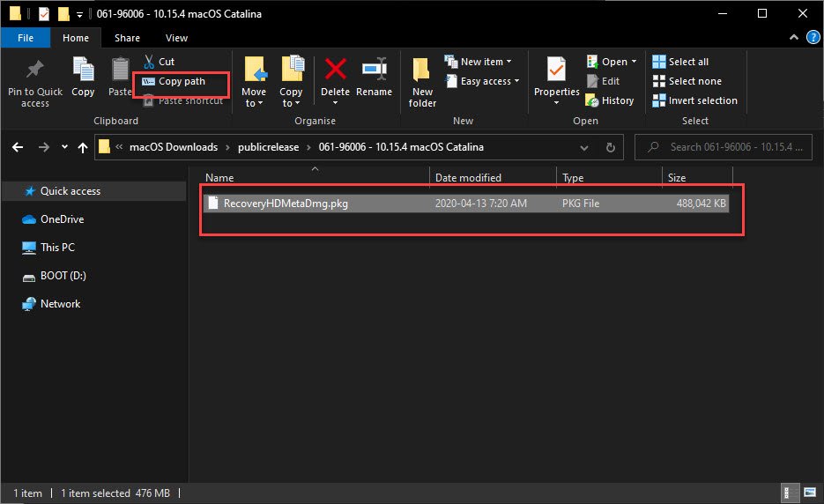The height and width of the screenshot is (504, 824).
Task: Click macOS Downloads in the address bar
Action: coord(174,147)
